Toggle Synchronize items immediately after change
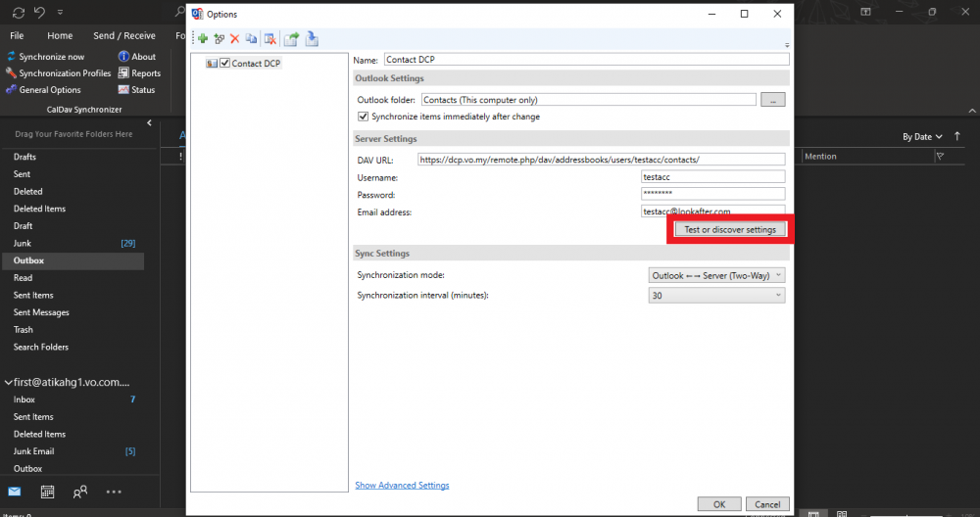The width and height of the screenshot is (980, 517). tap(364, 117)
